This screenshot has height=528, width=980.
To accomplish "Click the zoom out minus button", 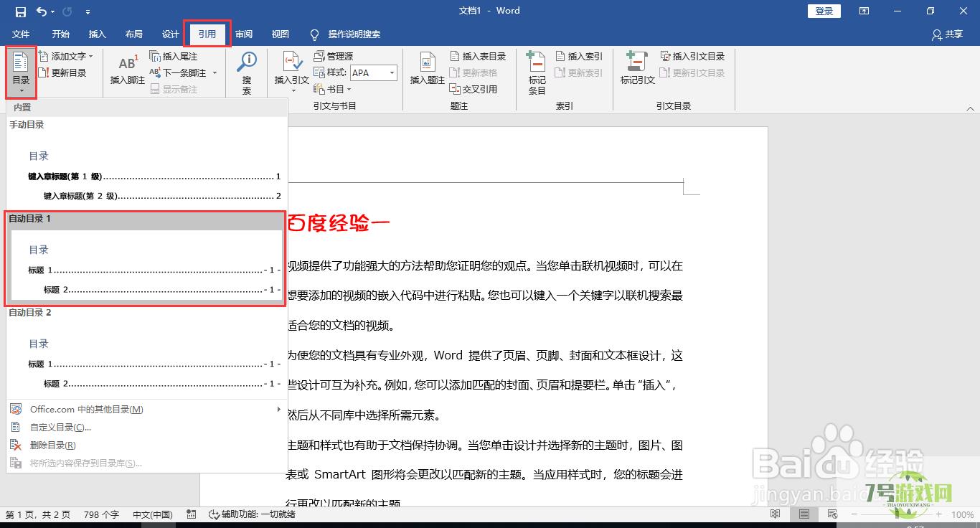I will (x=853, y=514).
